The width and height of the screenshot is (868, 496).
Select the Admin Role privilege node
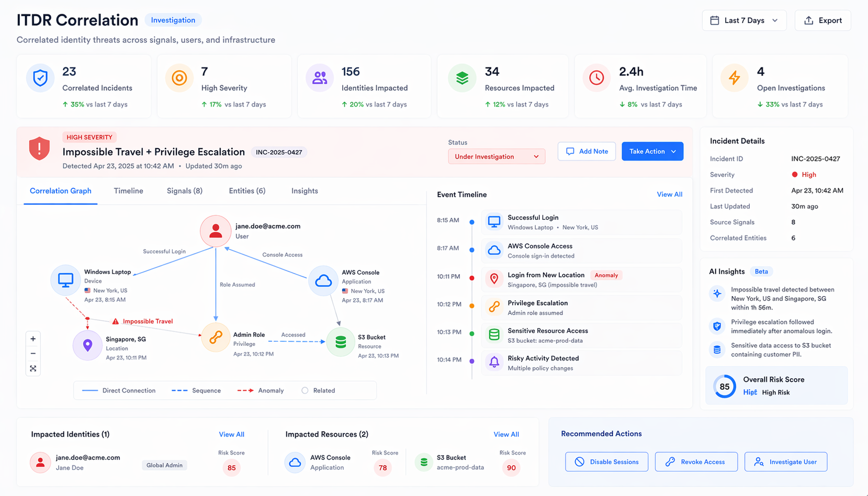click(x=216, y=338)
